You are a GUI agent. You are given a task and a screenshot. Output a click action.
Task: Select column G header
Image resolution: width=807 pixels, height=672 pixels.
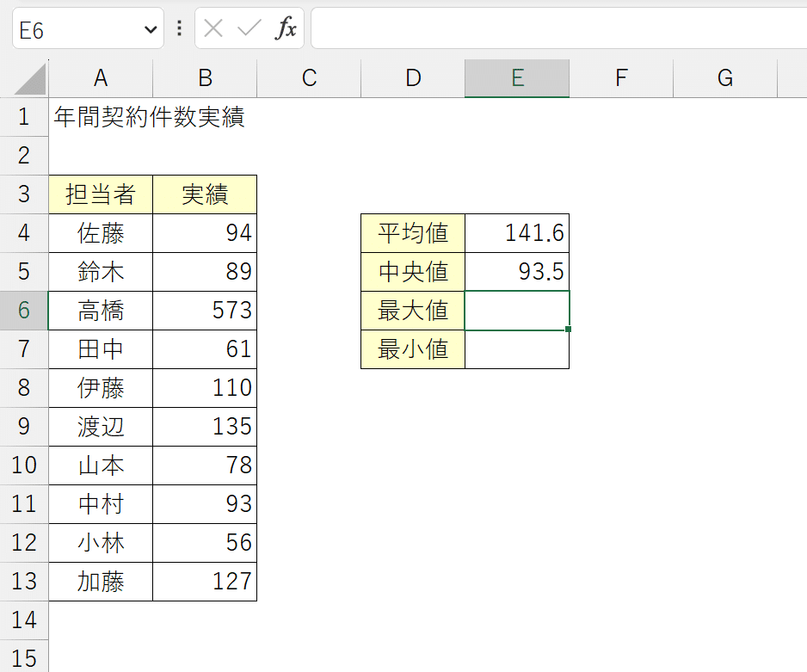click(x=725, y=78)
